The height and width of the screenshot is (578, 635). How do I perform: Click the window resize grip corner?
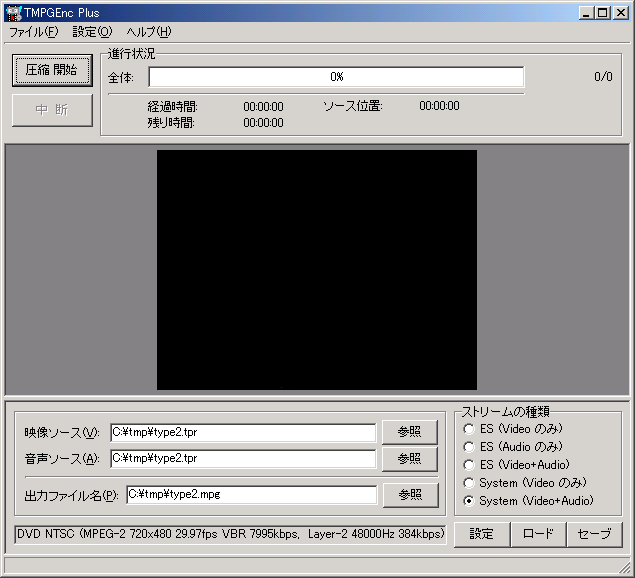pyautogui.click(x=625, y=568)
